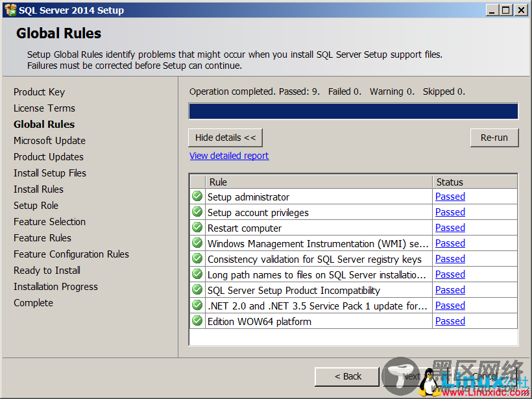Select the Installation Progress step
The width and height of the screenshot is (532, 399).
click(x=56, y=287)
